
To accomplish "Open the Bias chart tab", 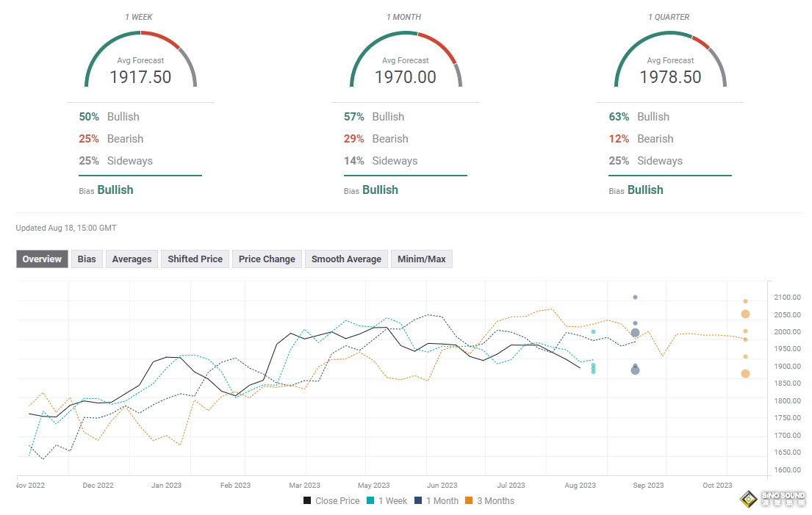I will pos(87,259).
